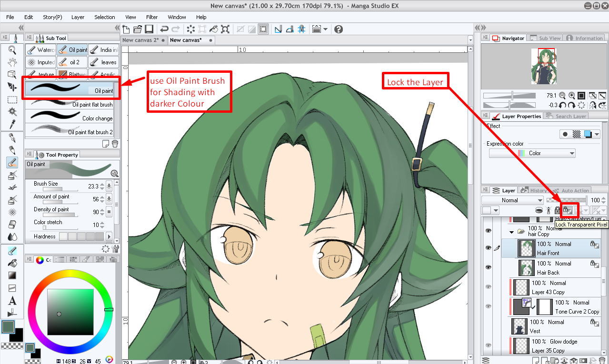Click the Fill paint bucket toolbar icon

tap(214, 29)
